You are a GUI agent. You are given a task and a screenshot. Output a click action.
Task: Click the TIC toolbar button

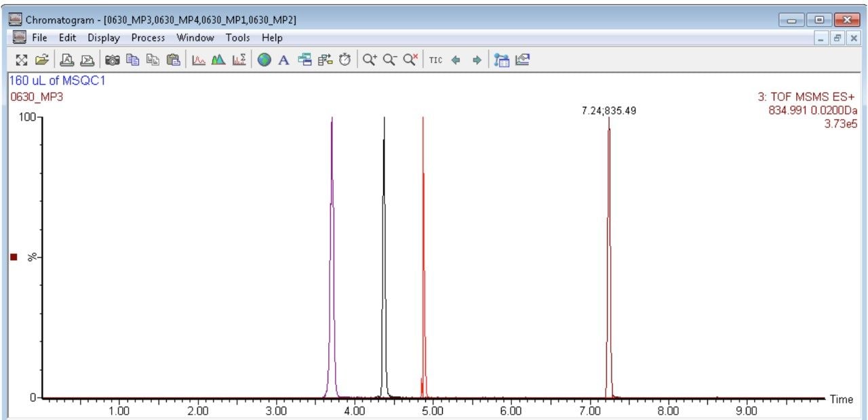(435, 60)
